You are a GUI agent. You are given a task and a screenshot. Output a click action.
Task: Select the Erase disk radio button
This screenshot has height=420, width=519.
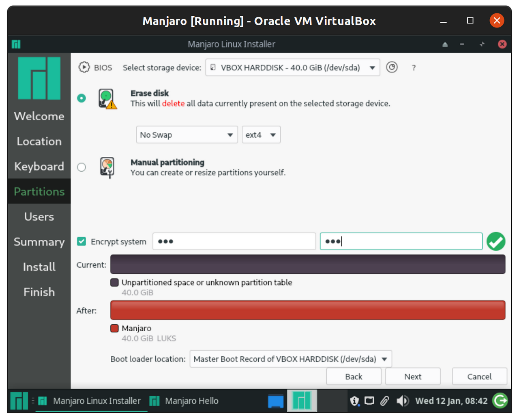click(81, 98)
